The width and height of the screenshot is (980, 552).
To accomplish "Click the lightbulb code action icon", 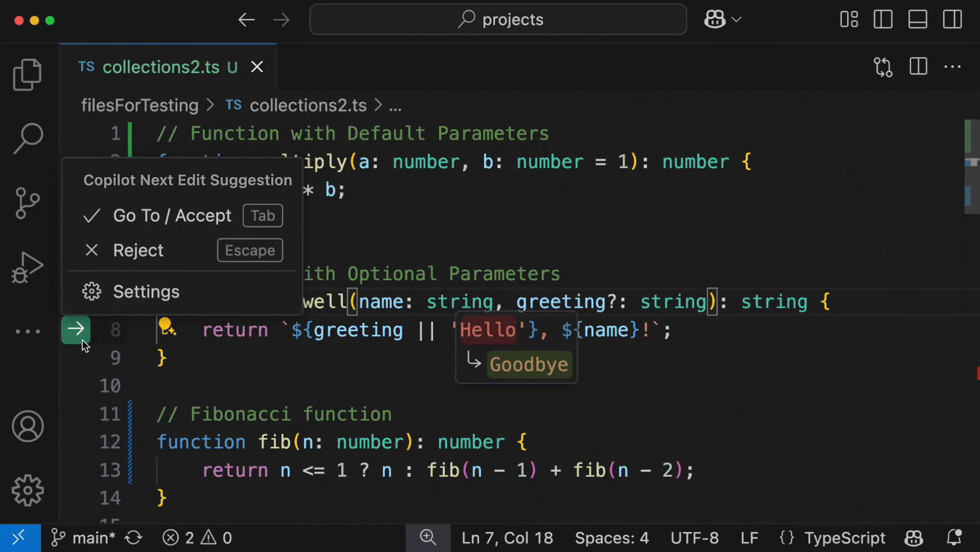I will click(166, 327).
